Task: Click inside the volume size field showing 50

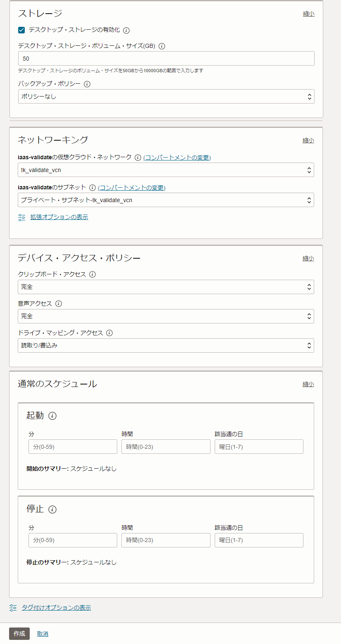Action: pyautogui.click(x=165, y=58)
